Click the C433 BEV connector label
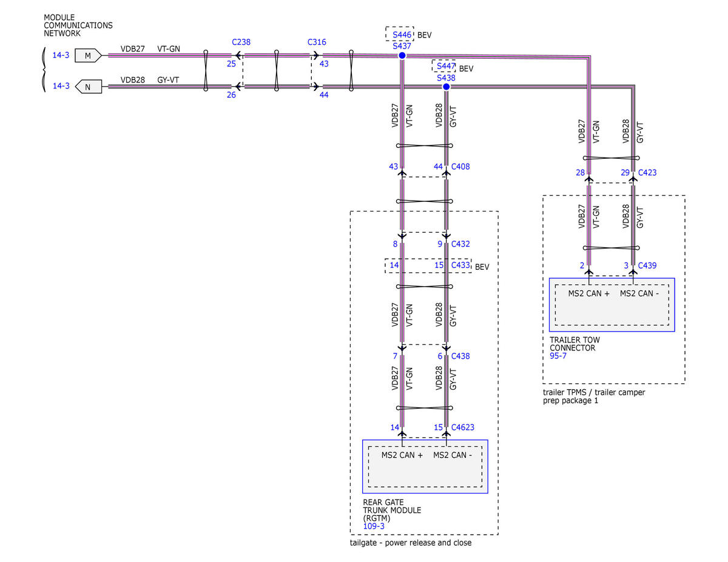 click(x=460, y=266)
